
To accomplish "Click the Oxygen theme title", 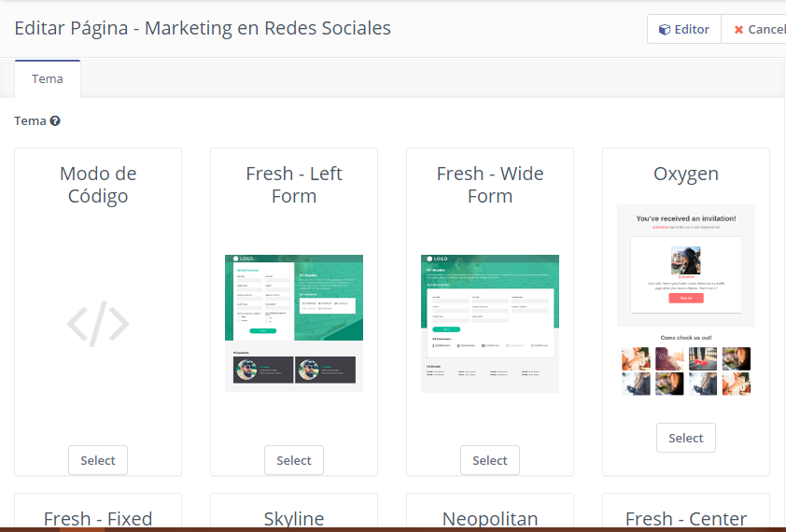I will pos(686,175).
